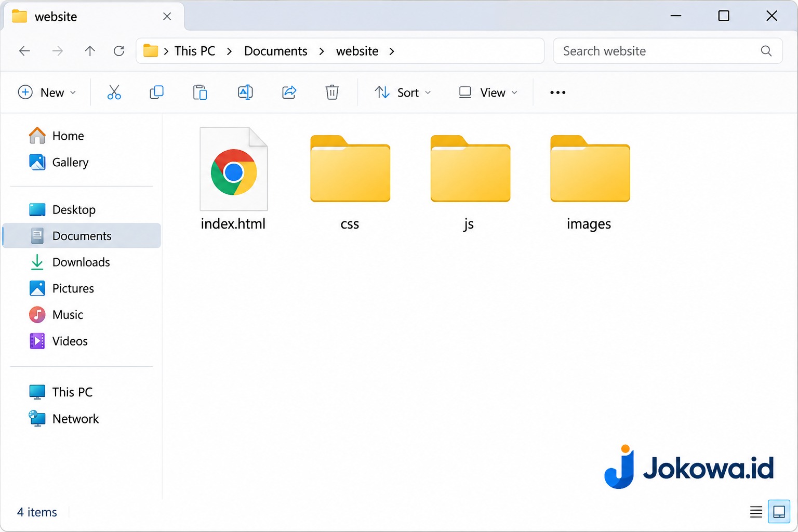This screenshot has height=532, width=798.
Task: Refresh the folder view
Action: pos(119,51)
